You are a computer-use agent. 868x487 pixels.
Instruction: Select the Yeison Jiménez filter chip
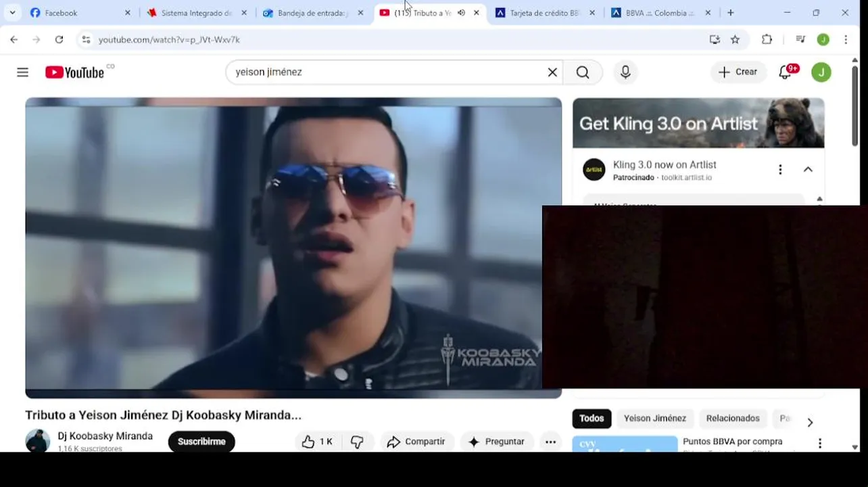(x=655, y=418)
